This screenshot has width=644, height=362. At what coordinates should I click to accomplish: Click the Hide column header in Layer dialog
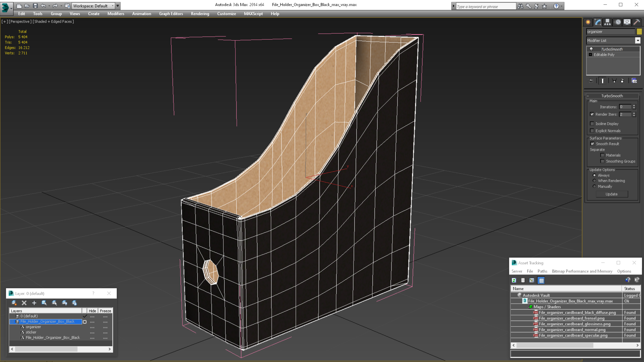(x=92, y=311)
